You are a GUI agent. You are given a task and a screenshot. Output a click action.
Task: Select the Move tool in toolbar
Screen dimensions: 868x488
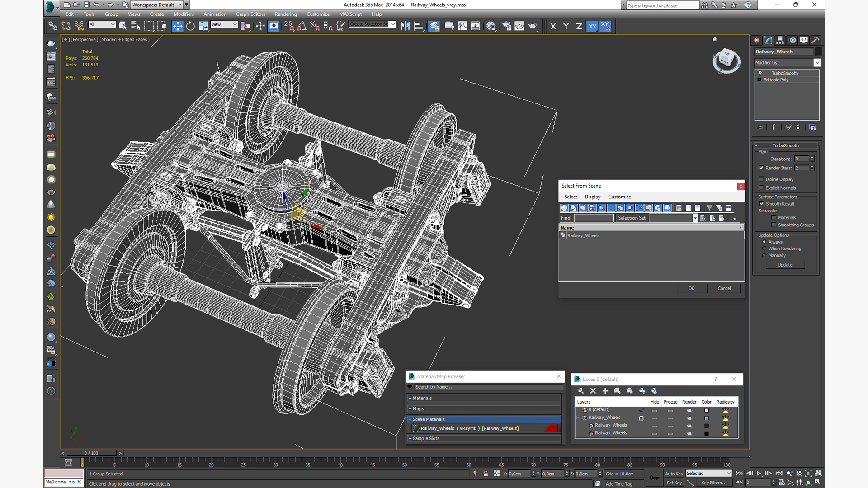pyautogui.click(x=177, y=26)
